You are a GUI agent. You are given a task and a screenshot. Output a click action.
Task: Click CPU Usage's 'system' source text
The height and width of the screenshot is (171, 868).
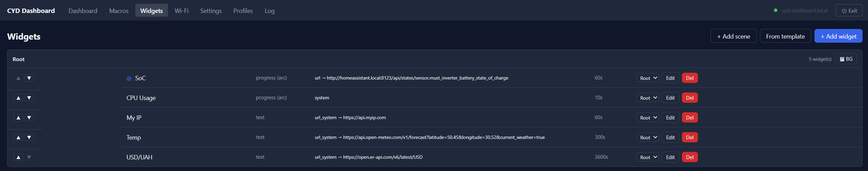pos(322,98)
